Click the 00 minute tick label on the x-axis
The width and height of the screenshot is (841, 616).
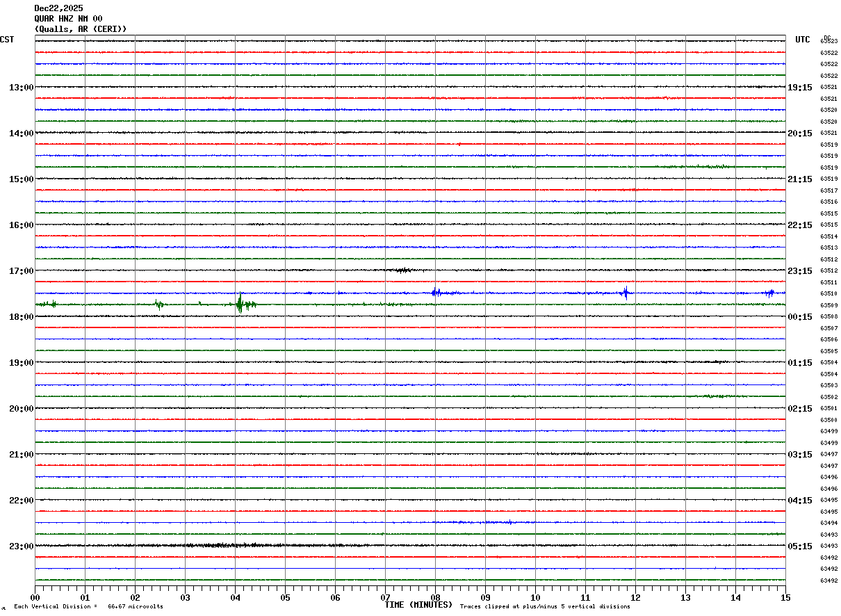(x=35, y=597)
